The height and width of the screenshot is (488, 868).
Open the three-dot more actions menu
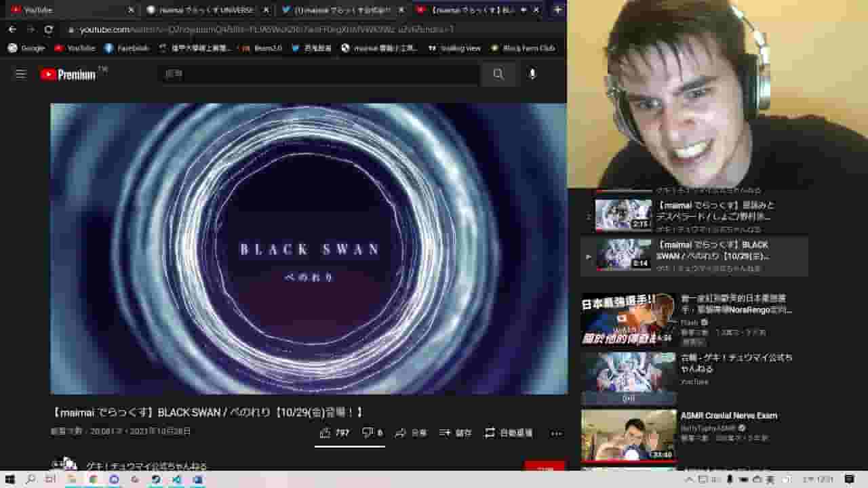click(x=557, y=433)
